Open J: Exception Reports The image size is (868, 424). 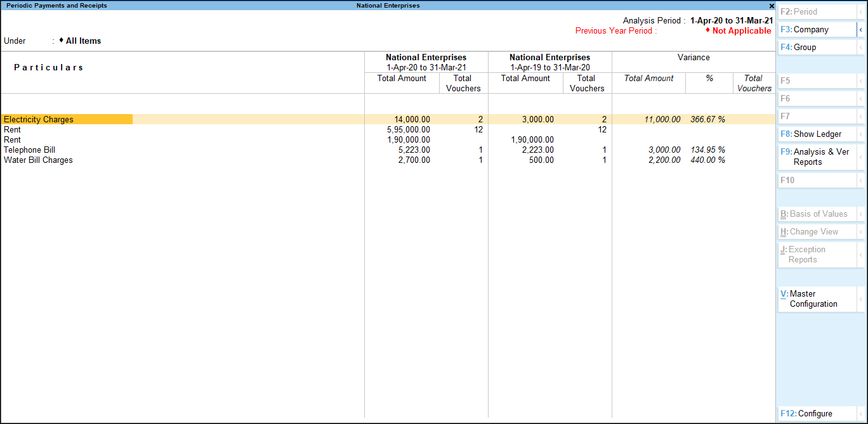tap(818, 254)
